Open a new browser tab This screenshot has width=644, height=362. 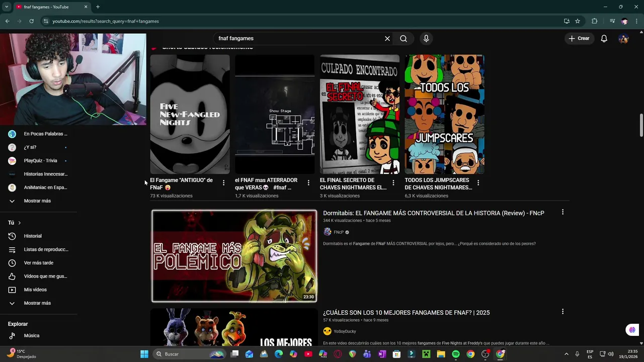click(x=98, y=7)
